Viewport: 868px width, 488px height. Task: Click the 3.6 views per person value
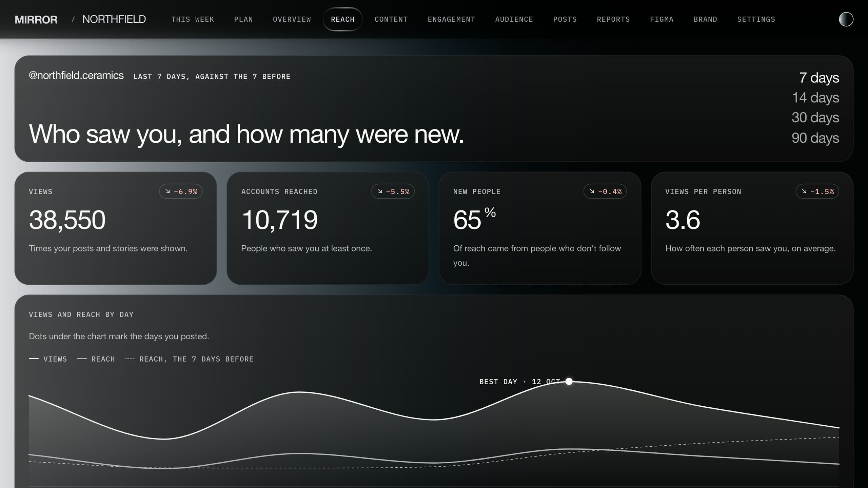click(683, 220)
